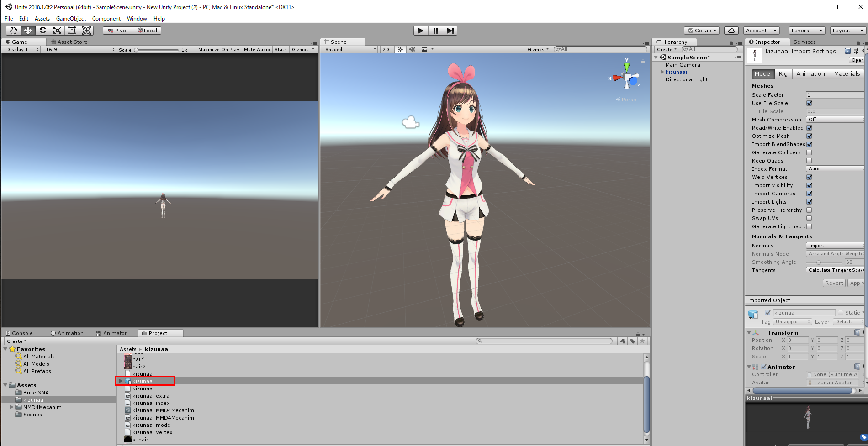The height and width of the screenshot is (446, 868).
Task: Click Mute Audio button
Action: (x=257, y=49)
